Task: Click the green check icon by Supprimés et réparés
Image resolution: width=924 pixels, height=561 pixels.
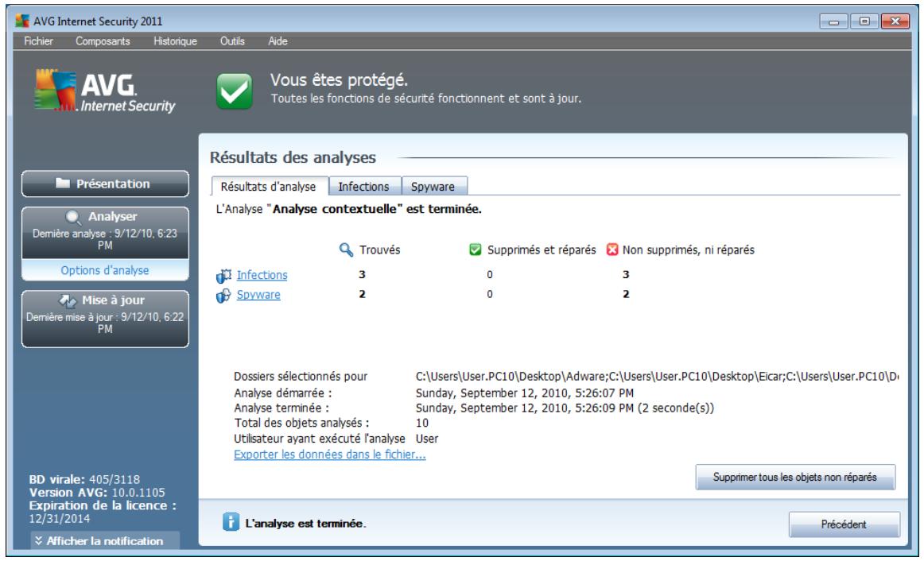Action: [x=475, y=250]
